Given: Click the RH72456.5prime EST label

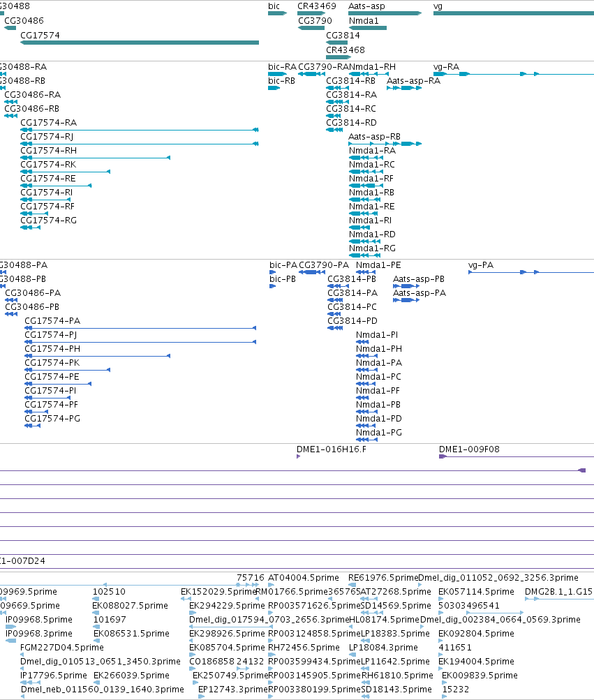Looking at the screenshot, I should pos(304,648).
